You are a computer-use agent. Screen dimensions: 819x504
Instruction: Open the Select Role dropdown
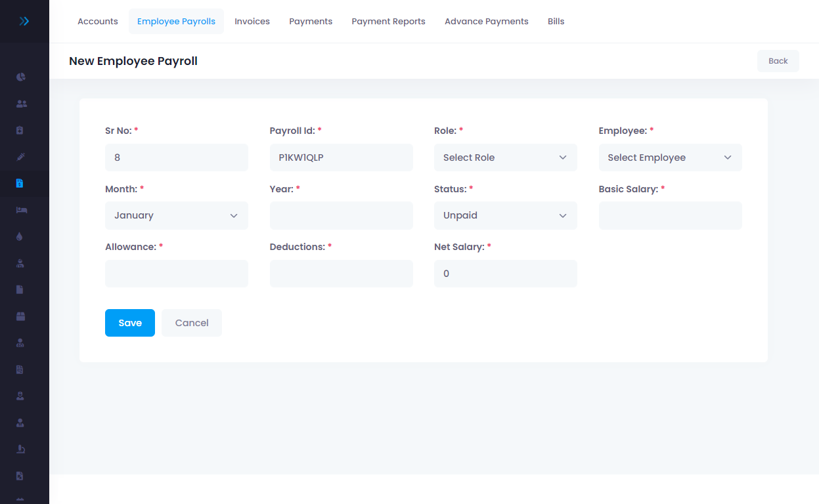coord(504,157)
